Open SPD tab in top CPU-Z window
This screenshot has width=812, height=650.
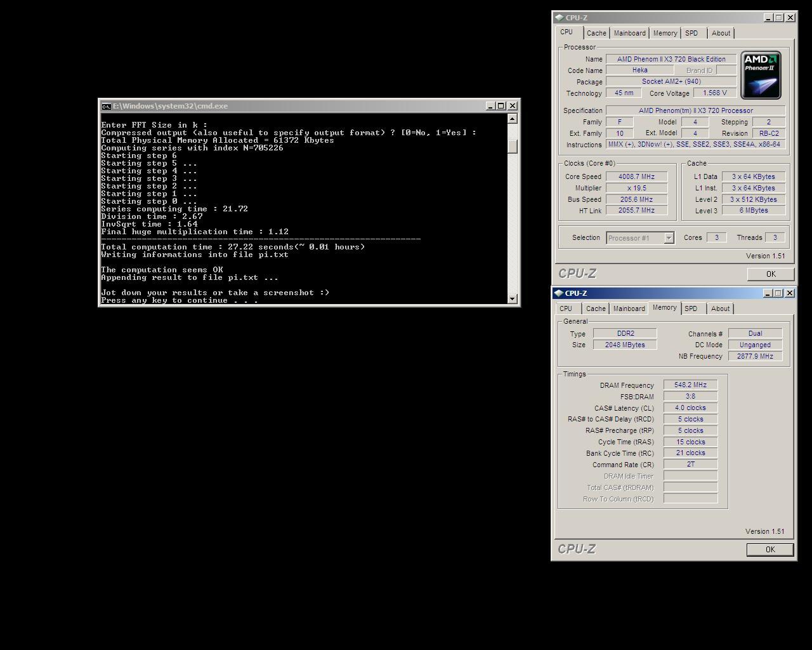(x=691, y=33)
